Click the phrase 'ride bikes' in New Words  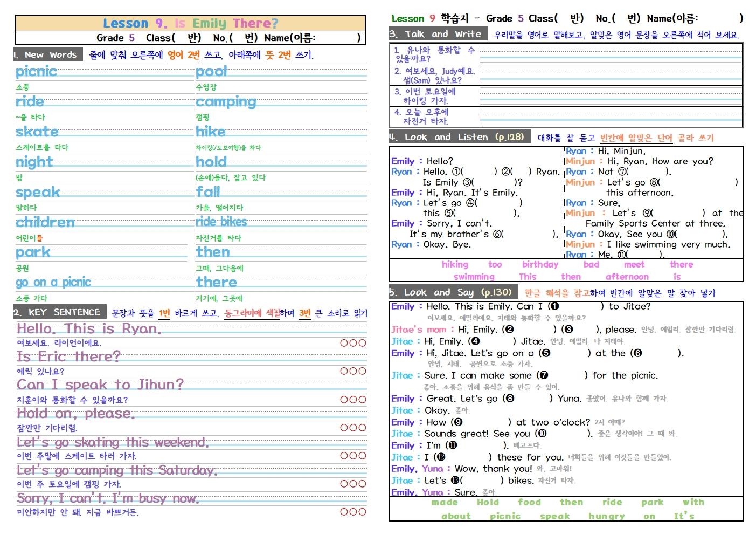(x=221, y=222)
